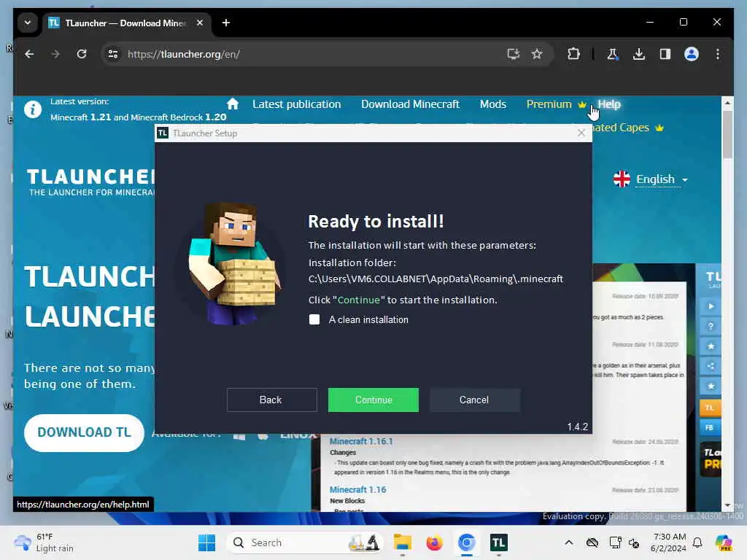Click the play icon in launcher sidebar
Viewport: 747px width, 560px height.
[711, 306]
